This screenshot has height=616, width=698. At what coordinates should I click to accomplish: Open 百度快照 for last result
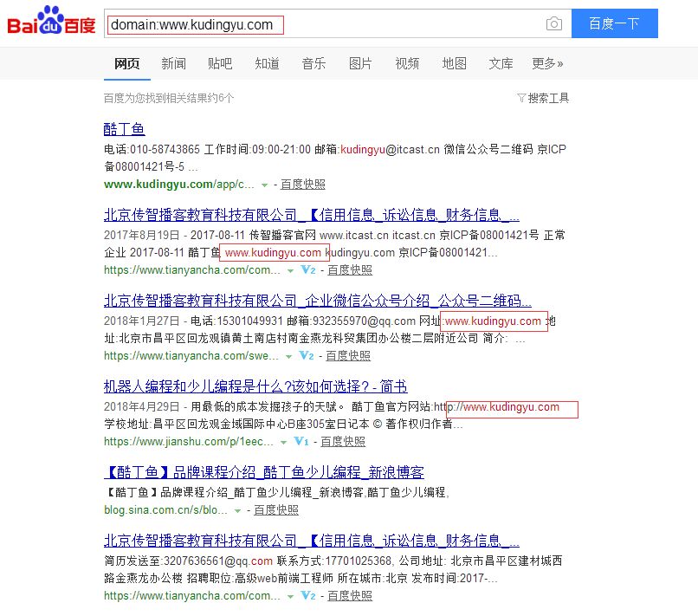pos(350,596)
